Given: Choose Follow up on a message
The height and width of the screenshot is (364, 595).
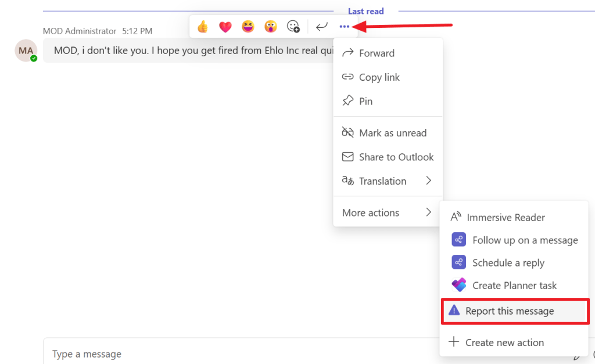Looking at the screenshot, I should tap(525, 240).
